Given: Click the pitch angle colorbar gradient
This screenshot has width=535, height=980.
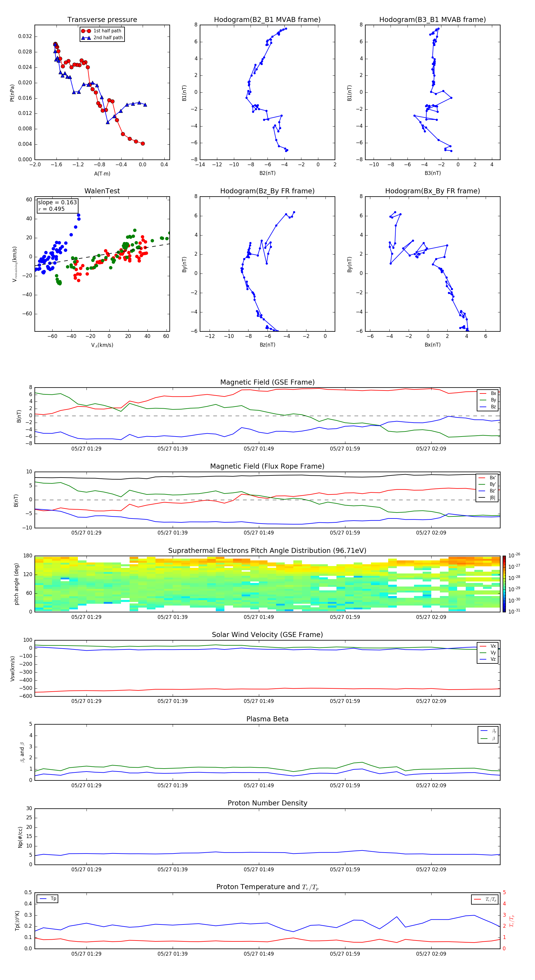Looking at the screenshot, I should 504,584.
